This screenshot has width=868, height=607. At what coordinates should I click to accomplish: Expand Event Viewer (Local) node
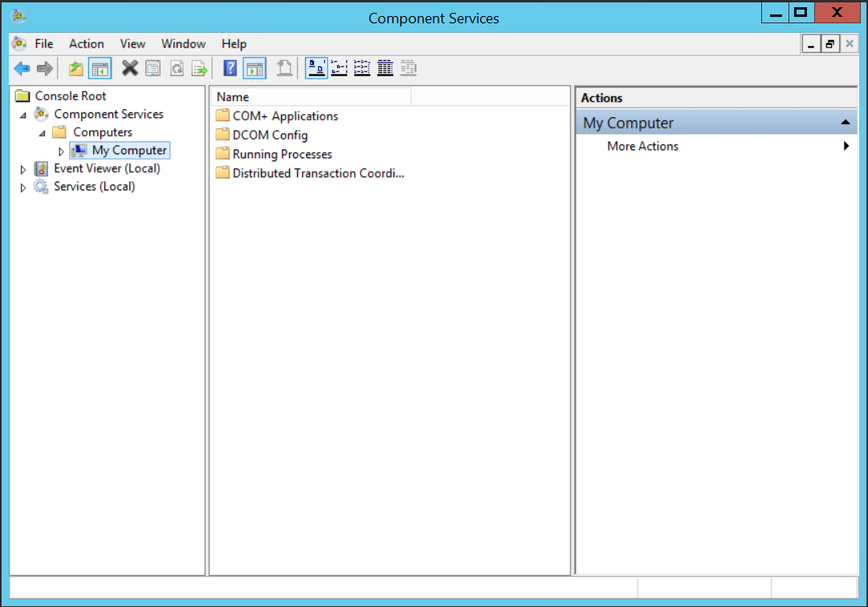22,169
